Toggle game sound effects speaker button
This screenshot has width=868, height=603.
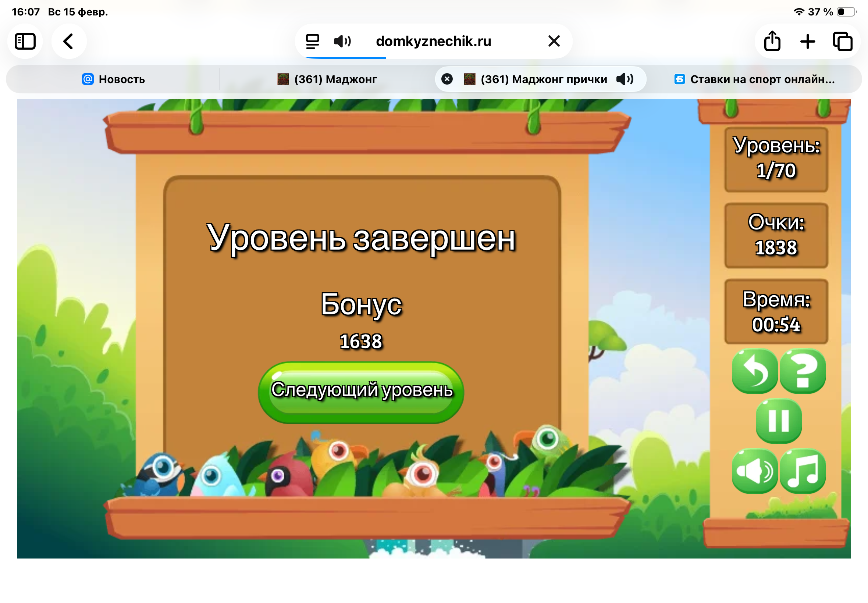click(754, 471)
